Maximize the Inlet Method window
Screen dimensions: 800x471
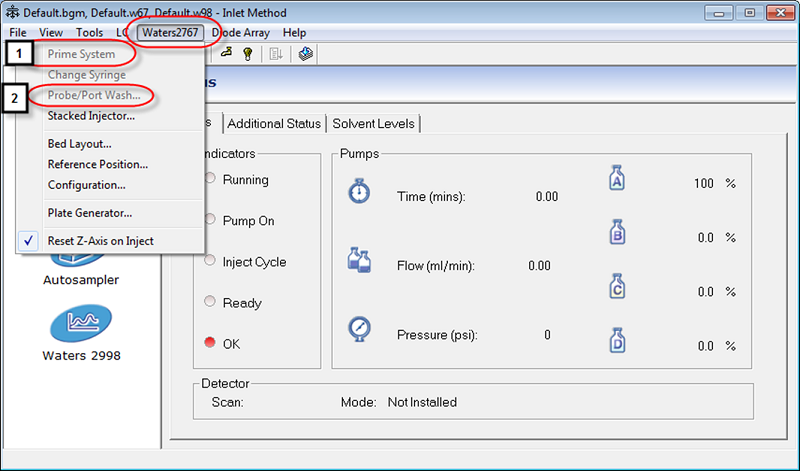pos(749,13)
